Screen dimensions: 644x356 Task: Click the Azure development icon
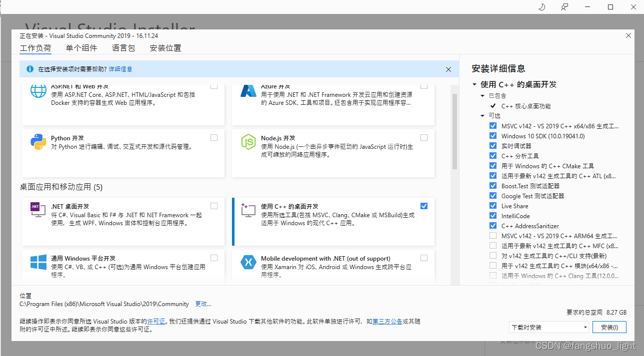point(248,91)
